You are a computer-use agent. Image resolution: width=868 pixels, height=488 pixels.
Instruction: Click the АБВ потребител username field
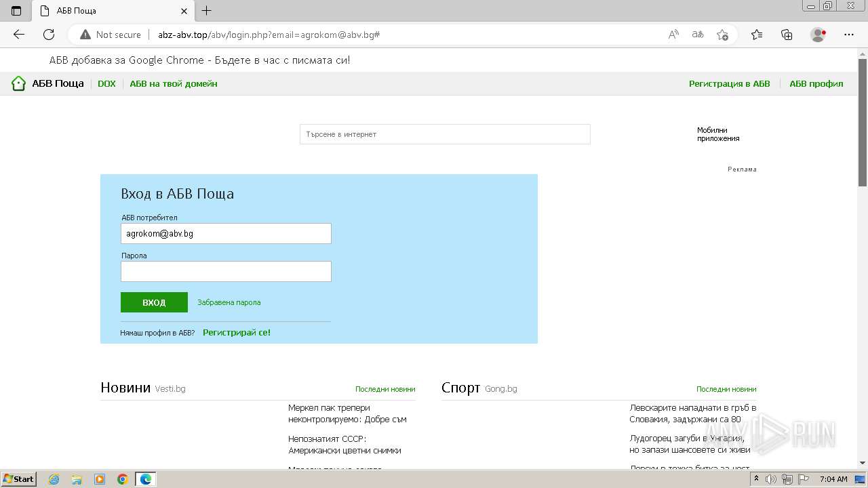(x=226, y=233)
